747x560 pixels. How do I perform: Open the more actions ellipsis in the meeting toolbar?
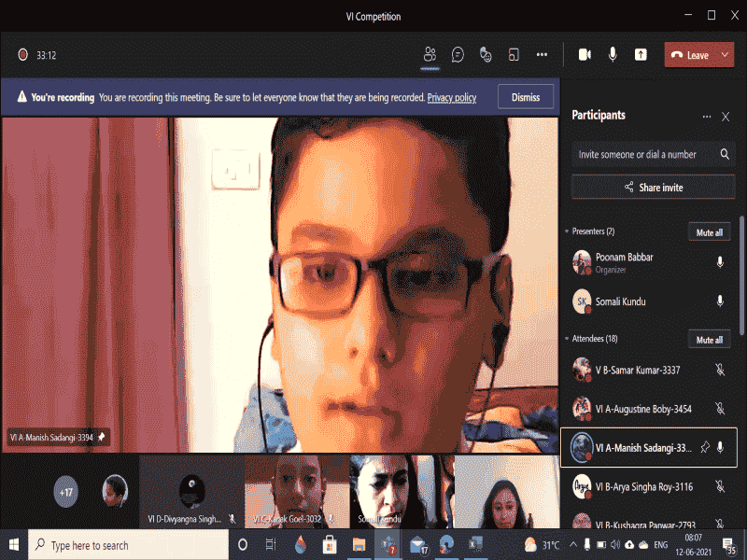point(542,55)
